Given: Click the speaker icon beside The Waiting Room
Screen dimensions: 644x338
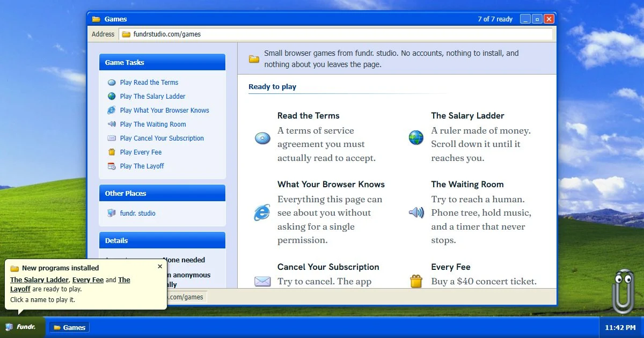Looking at the screenshot, I should (x=416, y=212).
